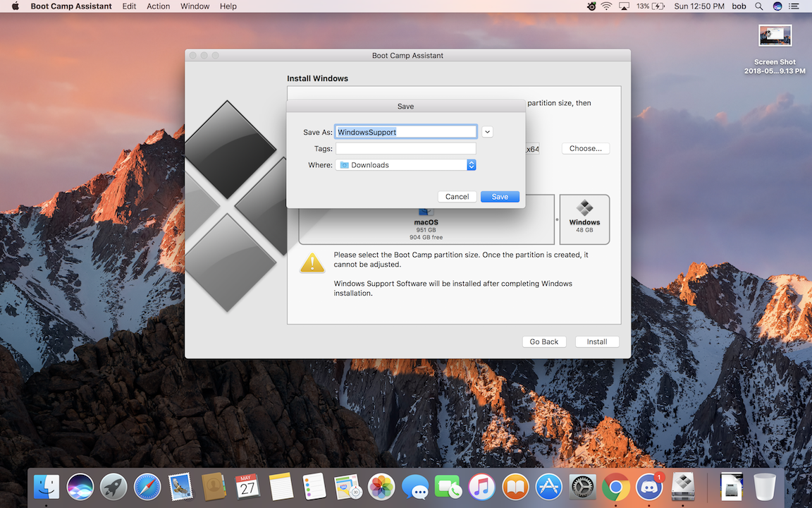Open Spotlight search in menu bar
812x508 pixels.
[758, 6]
